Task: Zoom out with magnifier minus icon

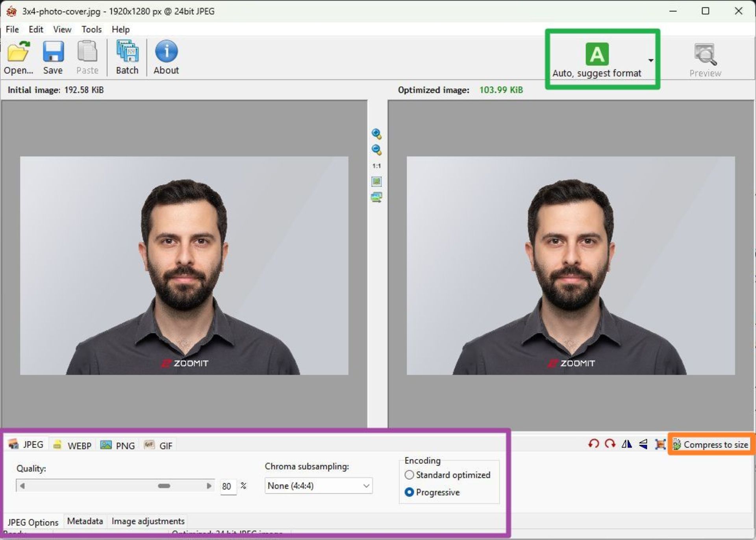Action: 376,150
